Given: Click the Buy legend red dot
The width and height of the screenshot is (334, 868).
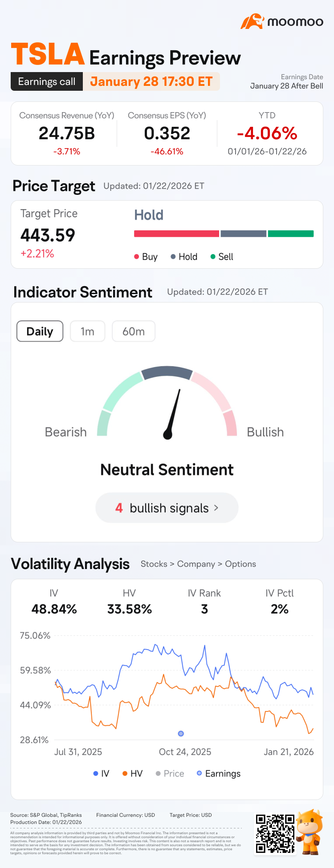Looking at the screenshot, I should coord(137,257).
